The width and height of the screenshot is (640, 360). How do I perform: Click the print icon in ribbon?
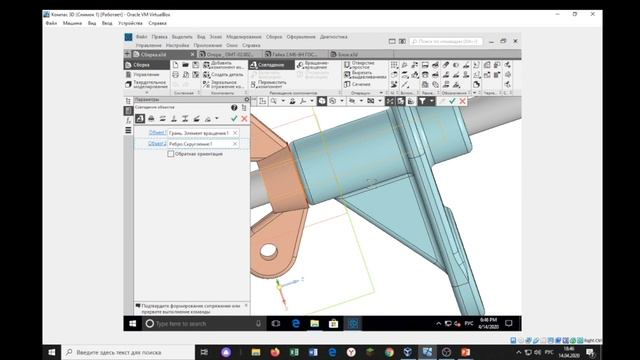175,75
